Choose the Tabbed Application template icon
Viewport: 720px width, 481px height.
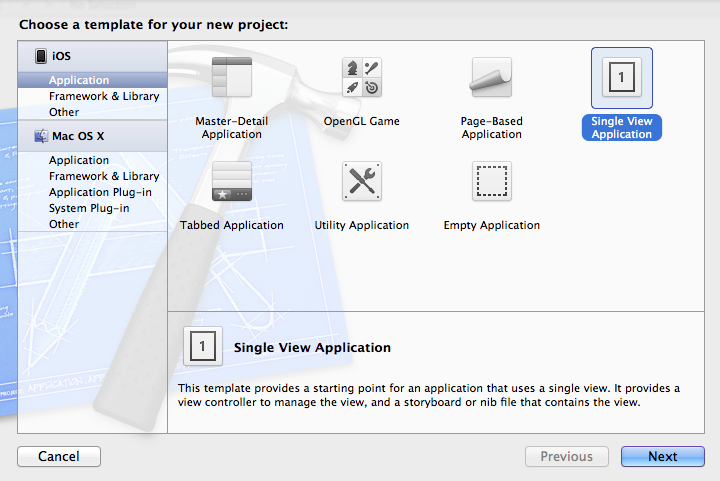232,181
